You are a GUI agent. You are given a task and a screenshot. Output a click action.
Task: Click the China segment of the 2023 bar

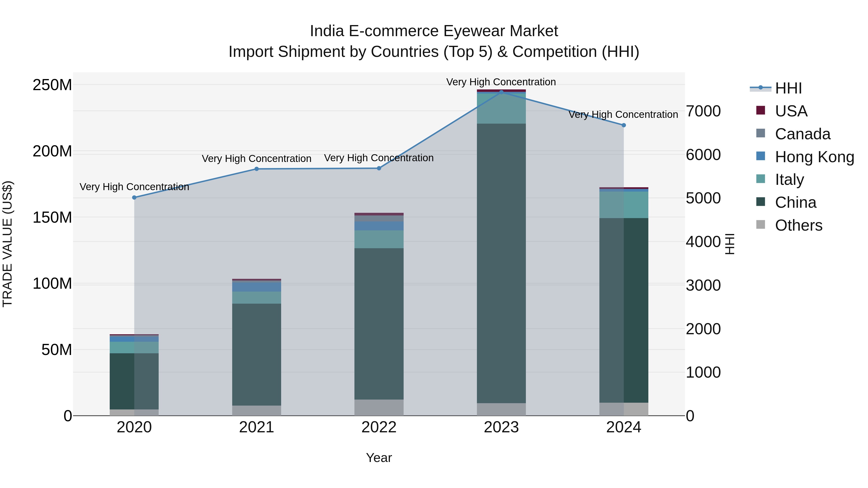pos(501,263)
